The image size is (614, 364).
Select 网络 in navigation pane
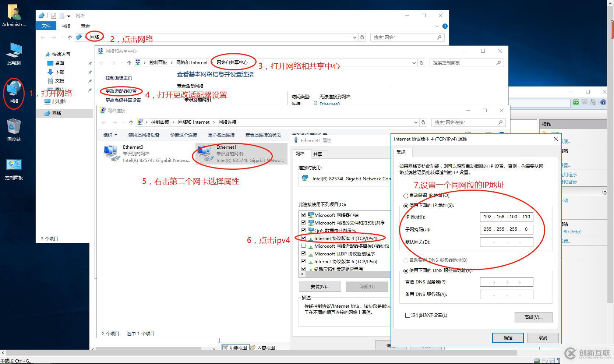pos(56,113)
